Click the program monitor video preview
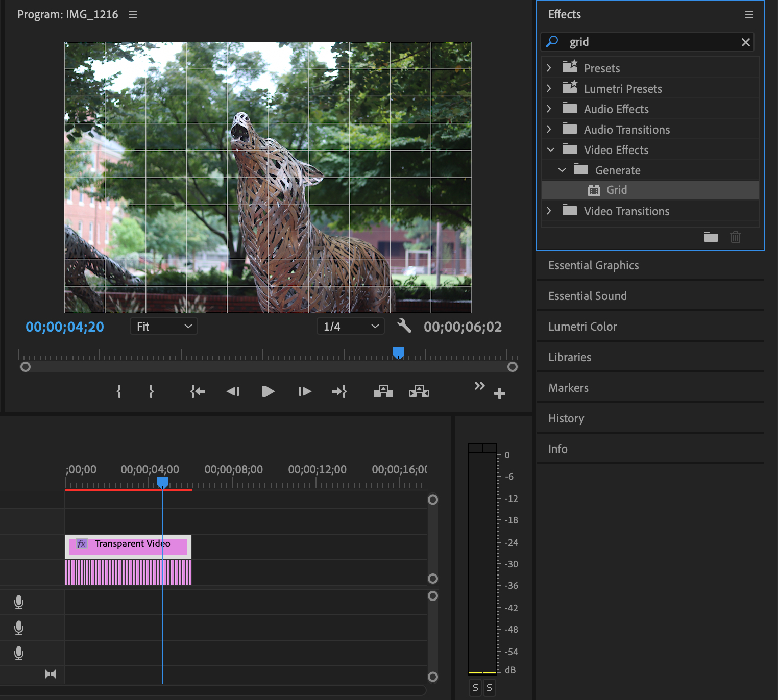778x700 pixels. click(x=268, y=177)
